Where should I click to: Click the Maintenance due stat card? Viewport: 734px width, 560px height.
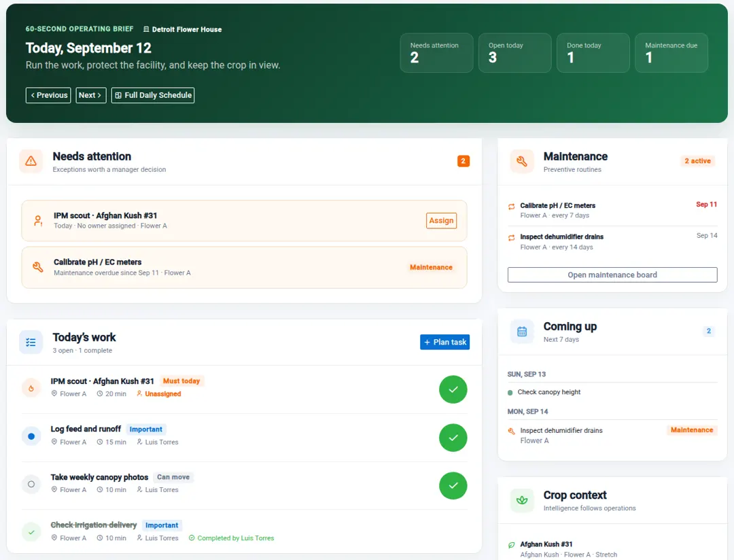coord(671,53)
